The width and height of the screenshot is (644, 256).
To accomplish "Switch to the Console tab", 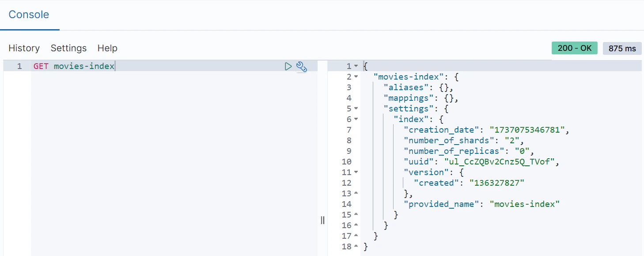I will [x=29, y=15].
